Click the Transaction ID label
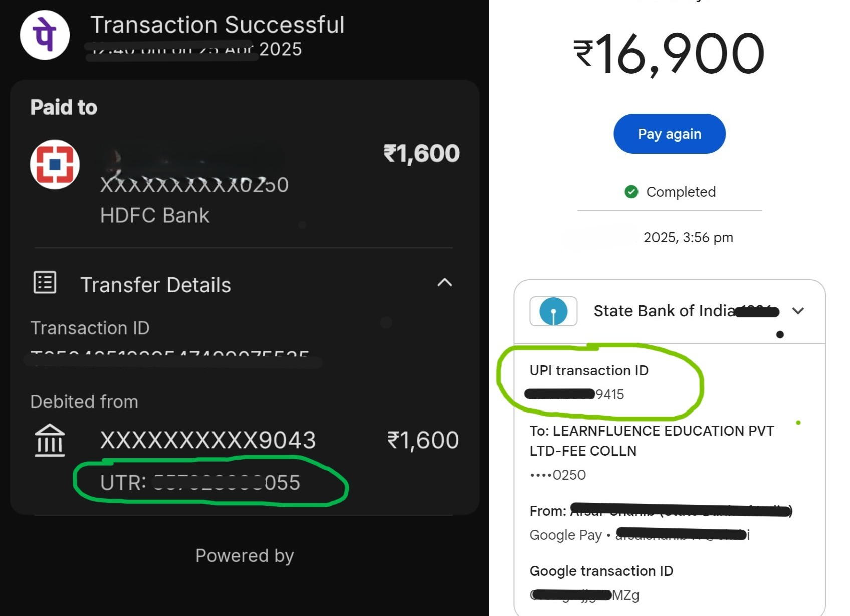Screen dimensions: 850x616 (x=90, y=328)
